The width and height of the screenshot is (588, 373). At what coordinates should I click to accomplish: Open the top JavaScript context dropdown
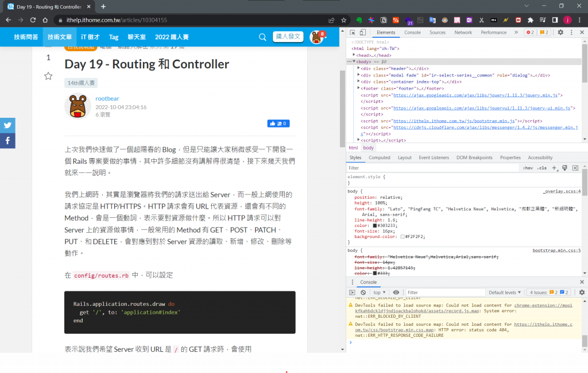[x=379, y=293]
